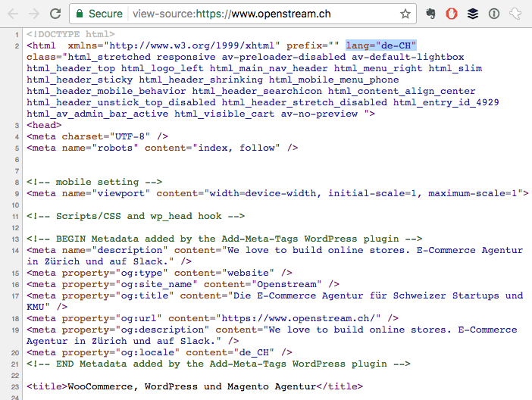
Task: Click the browser back arrow
Action: tap(13, 14)
